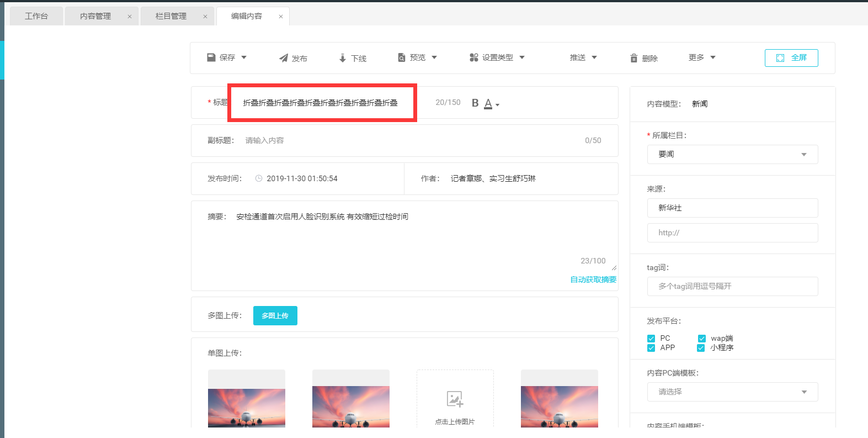
Task: Enter 全屏 fullscreen mode
Action: pos(791,58)
